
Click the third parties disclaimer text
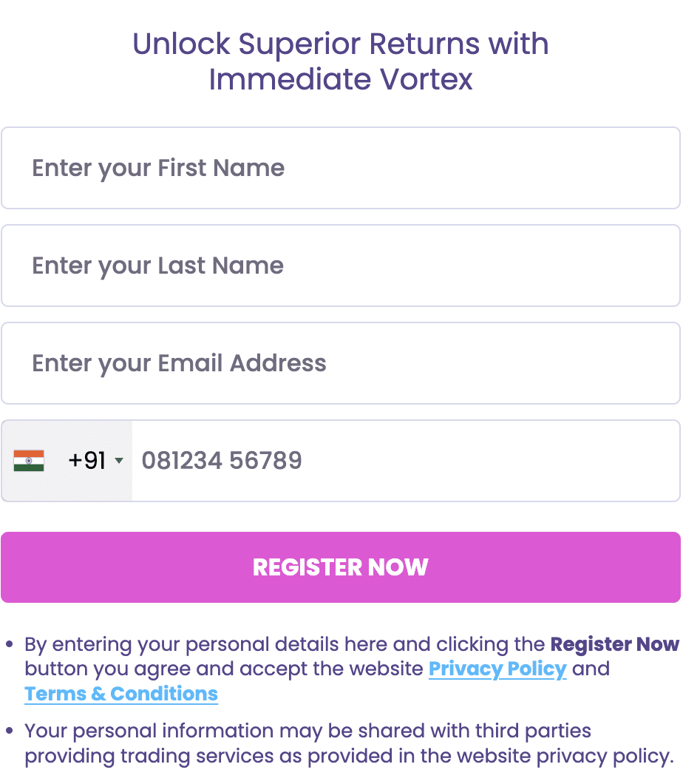(350, 743)
